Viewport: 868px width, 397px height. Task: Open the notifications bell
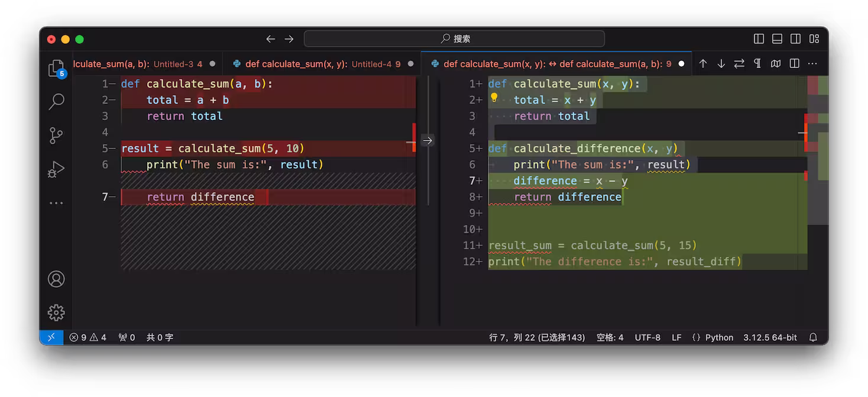click(813, 337)
